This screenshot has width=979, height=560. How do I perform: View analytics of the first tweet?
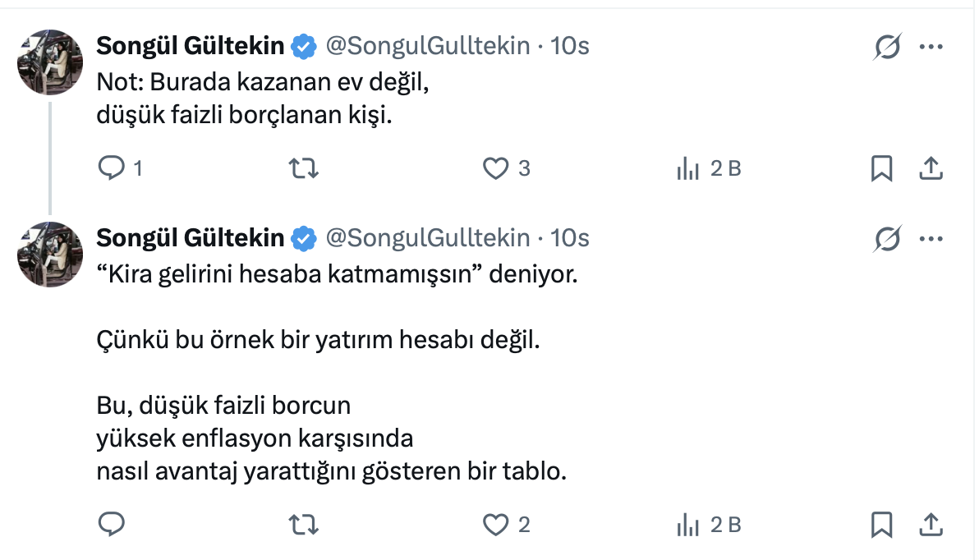click(x=687, y=168)
